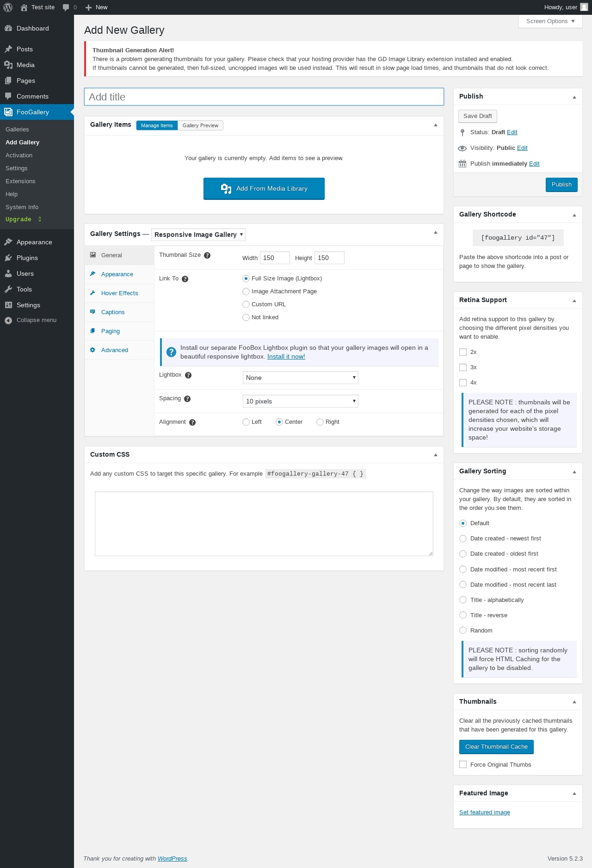Click the Add title input field

coord(264,97)
